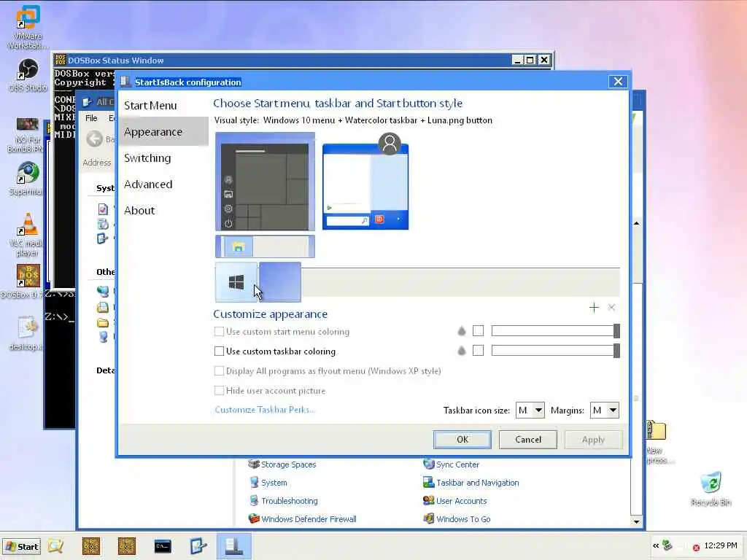747x560 pixels.
Task: Open the taskbar search magnifier icon
Action: pos(55,546)
